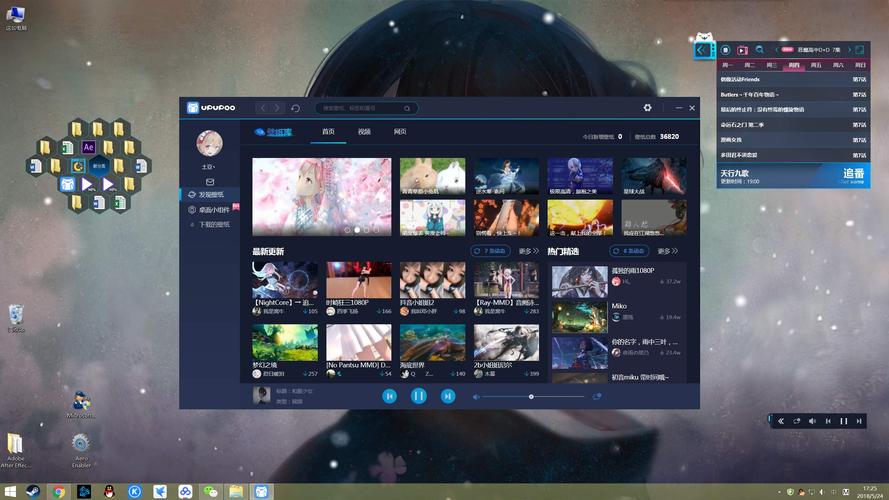The image size is (889, 500).
Task: Click right chevron in anime widget header
Action: 849,50
